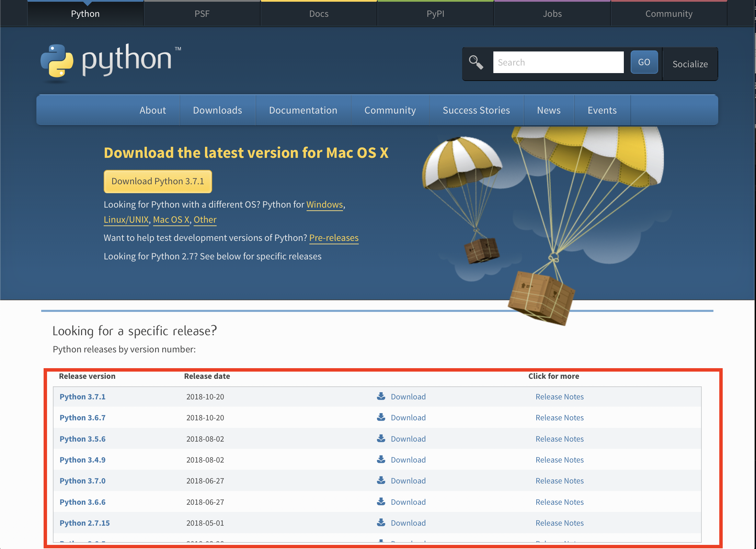Open the Python 3.6.7 release link
Image resolution: width=756 pixels, height=549 pixels.
tap(83, 418)
